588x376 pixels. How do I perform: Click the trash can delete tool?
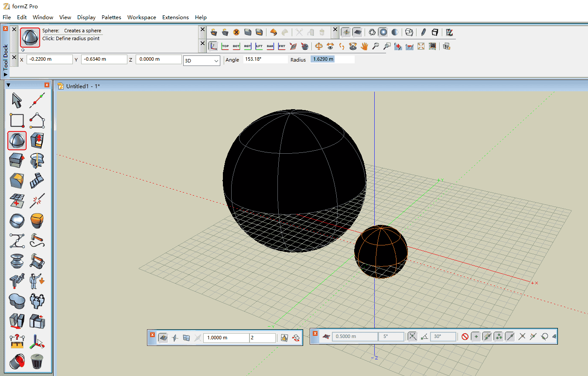pyautogui.click(x=37, y=361)
